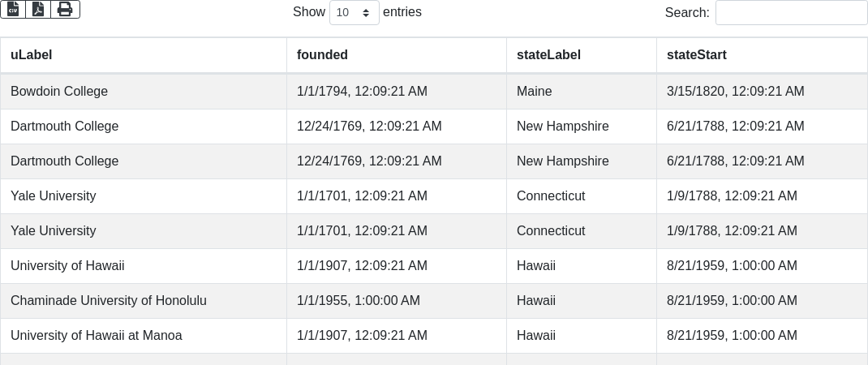Click the 1/1/1955 founded date cell

[358, 301]
